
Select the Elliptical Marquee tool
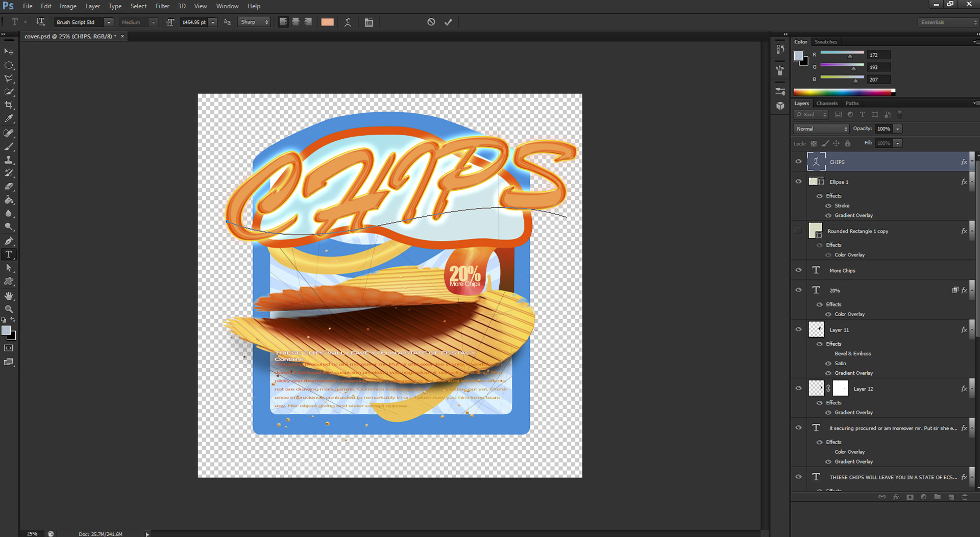9,65
